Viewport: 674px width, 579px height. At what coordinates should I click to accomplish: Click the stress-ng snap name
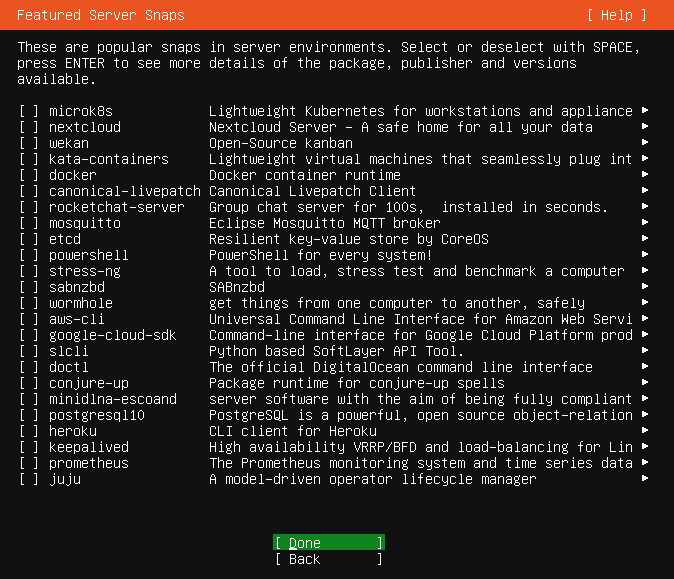pyautogui.click(x=85, y=271)
